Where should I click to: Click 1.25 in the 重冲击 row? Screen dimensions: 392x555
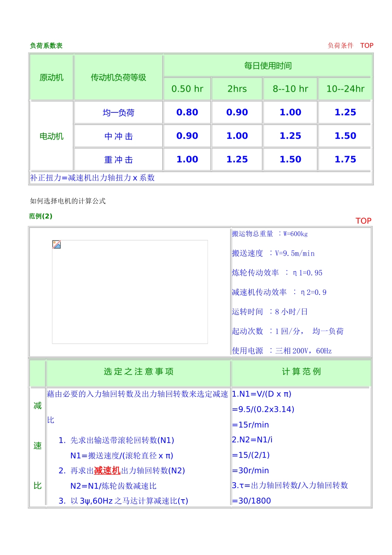pyautogui.click(x=237, y=159)
